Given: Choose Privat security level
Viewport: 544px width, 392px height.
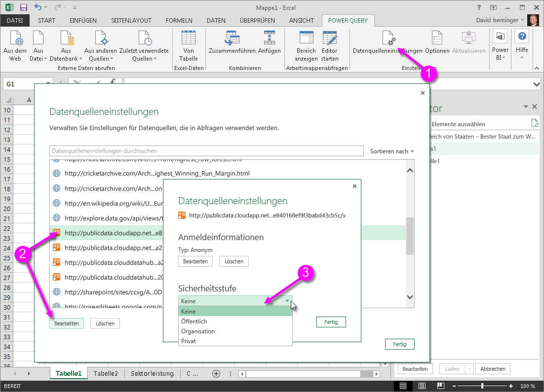Looking at the screenshot, I should click(x=235, y=341).
